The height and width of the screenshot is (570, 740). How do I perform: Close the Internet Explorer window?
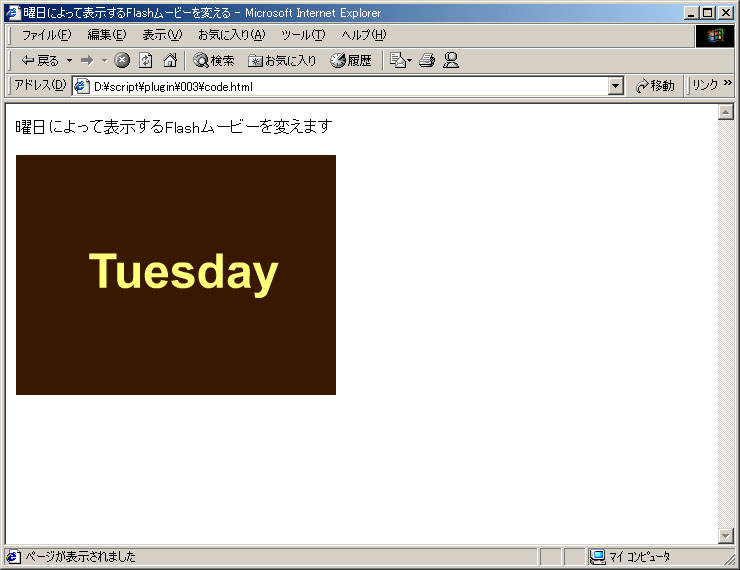[x=726, y=13]
